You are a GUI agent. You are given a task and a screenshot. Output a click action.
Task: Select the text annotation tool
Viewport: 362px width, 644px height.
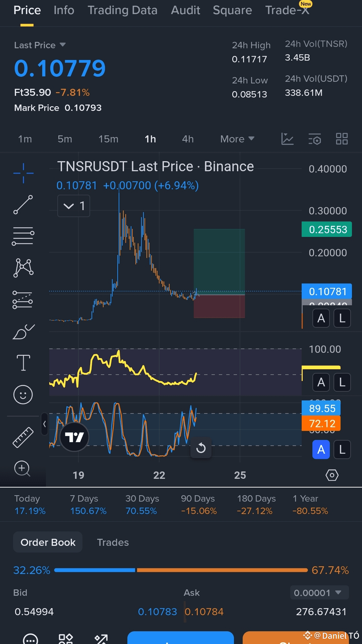(x=23, y=363)
